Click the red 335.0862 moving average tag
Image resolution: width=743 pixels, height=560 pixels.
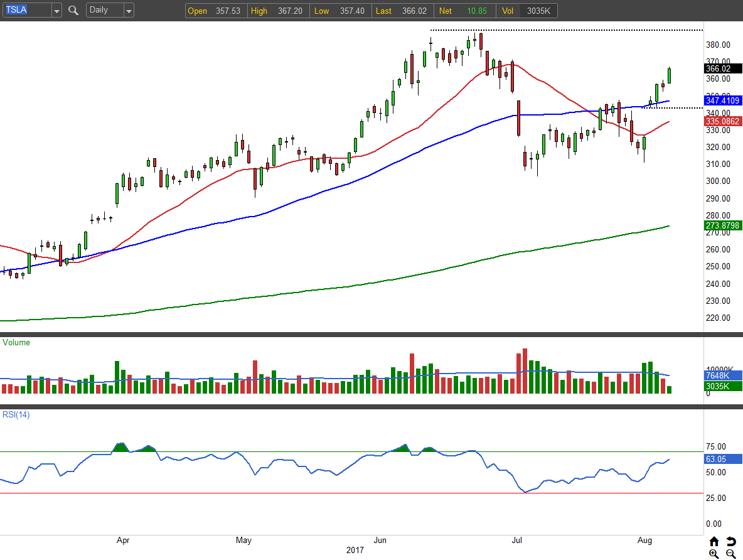[x=723, y=121]
